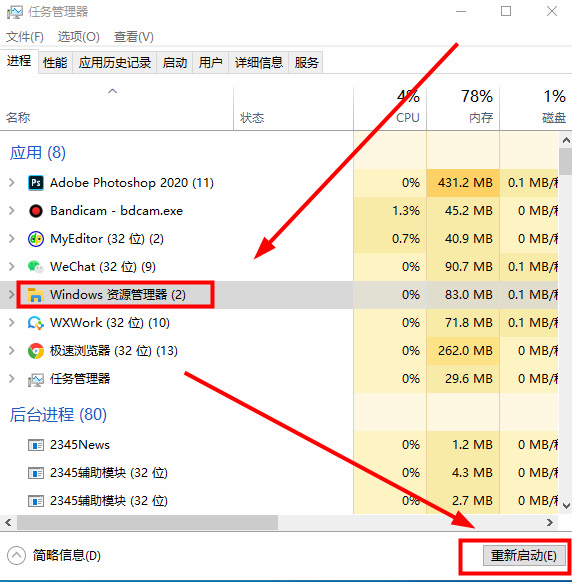Click the vertical scrollbar down arrow

tap(566, 506)
